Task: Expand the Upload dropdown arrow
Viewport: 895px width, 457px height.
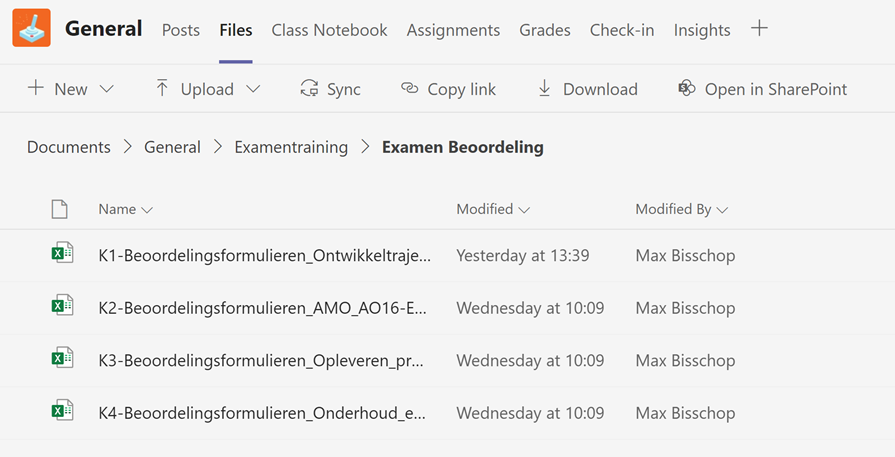Action: [x=253, y=89]
